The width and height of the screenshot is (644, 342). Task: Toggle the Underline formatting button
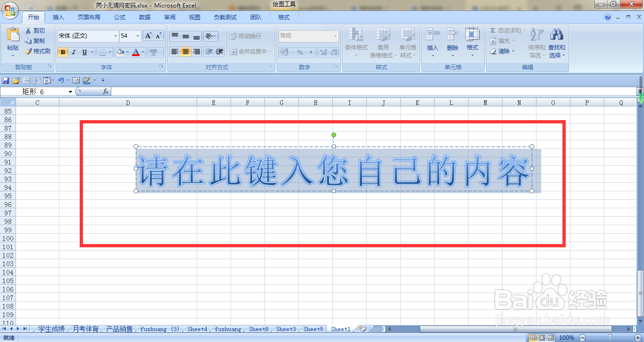[85, 52]
